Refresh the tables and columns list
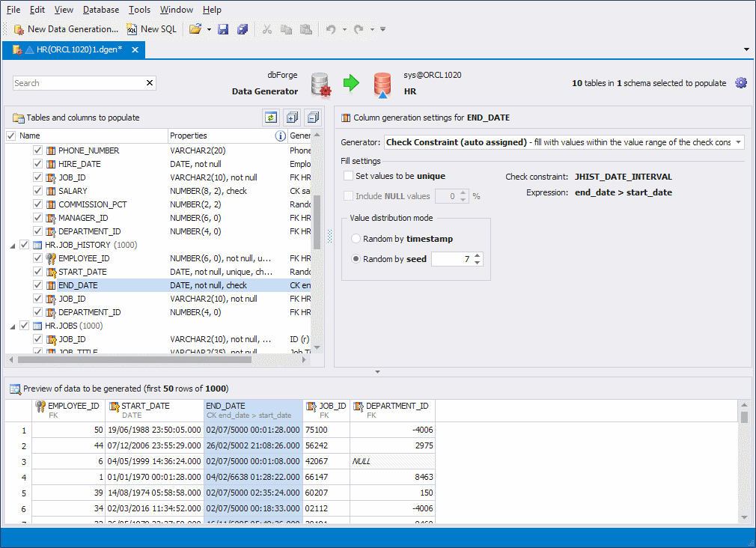The width and height of the screenshot is (756, 548). point(271,118)
